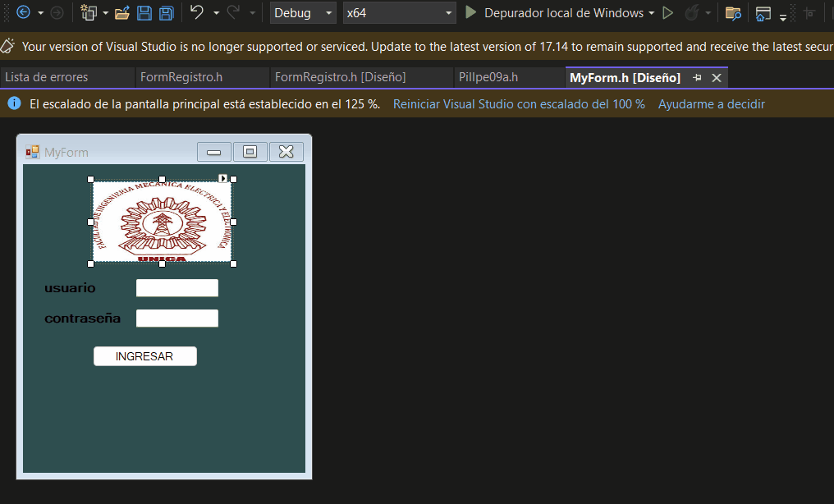The image size is (834, 504).
Task: Select the contraseña label in the form
Action: pyautogui.click(x=82, y=318)
